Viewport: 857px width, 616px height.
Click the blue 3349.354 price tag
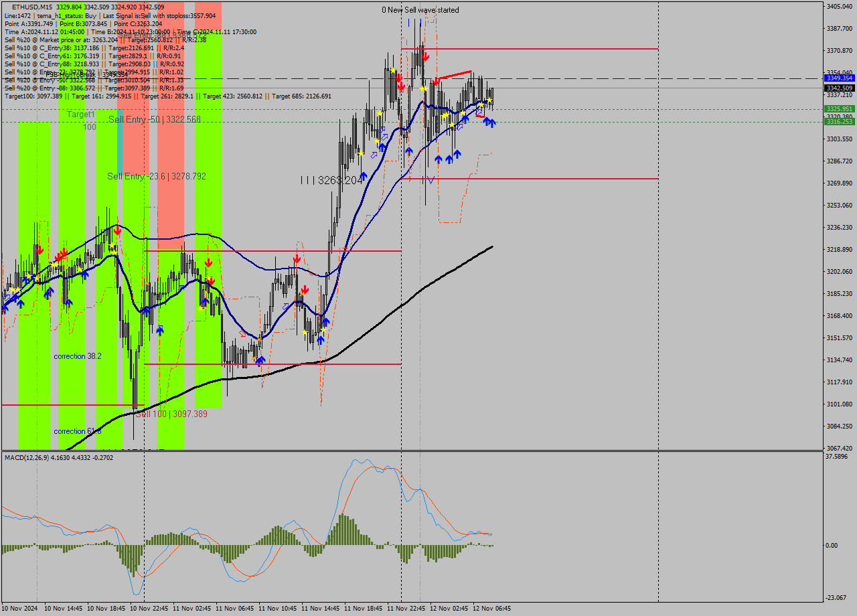(839, 78)
